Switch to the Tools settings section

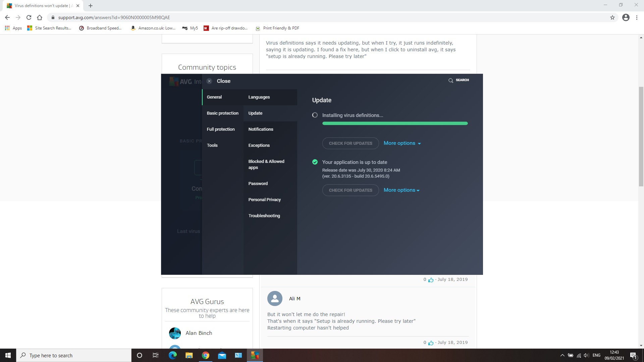click(212, 145)
